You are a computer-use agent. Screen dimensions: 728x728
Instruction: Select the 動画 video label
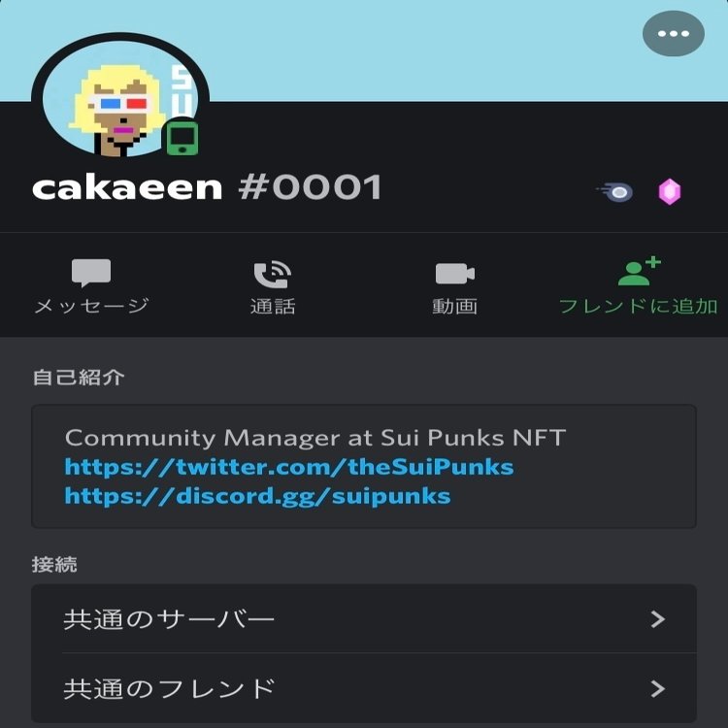pos(454,307)
